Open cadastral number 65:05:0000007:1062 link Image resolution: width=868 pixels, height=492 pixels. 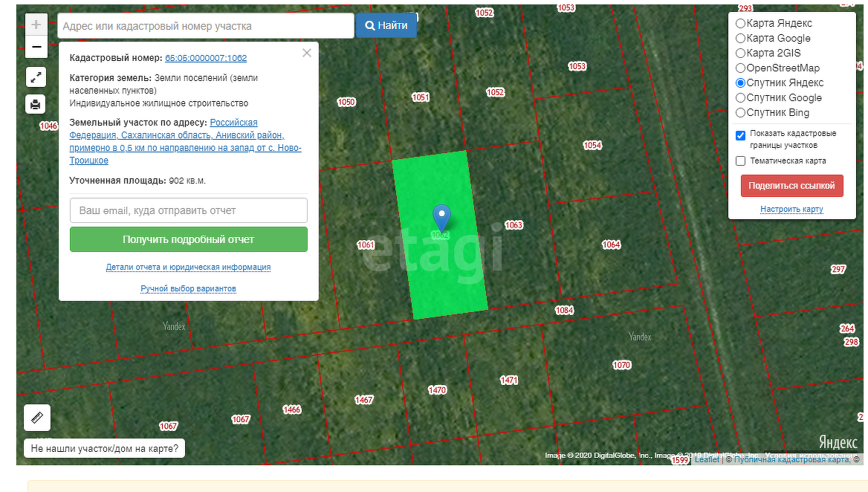206,58
